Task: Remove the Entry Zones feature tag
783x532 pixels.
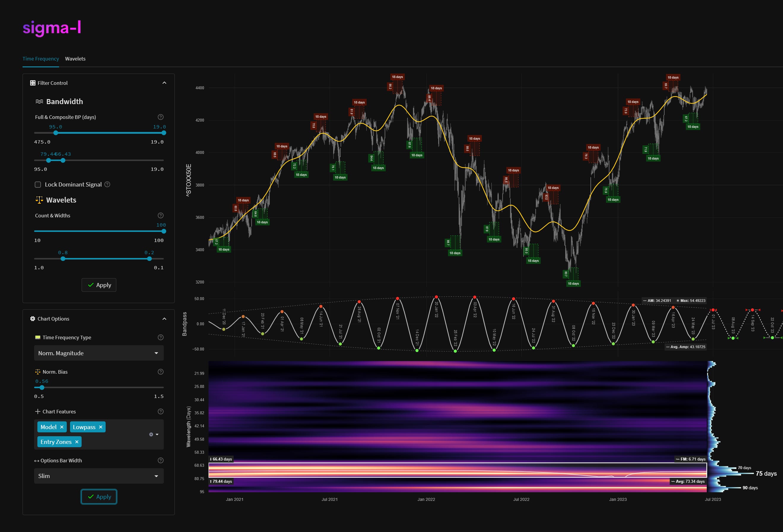Action: [x=77, y=442]
